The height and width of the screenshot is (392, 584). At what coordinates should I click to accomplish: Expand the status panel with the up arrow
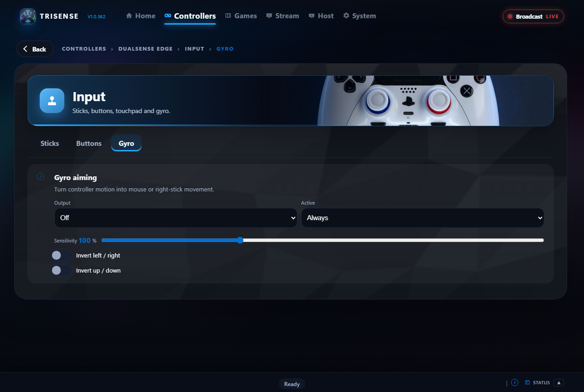(559, 382)
